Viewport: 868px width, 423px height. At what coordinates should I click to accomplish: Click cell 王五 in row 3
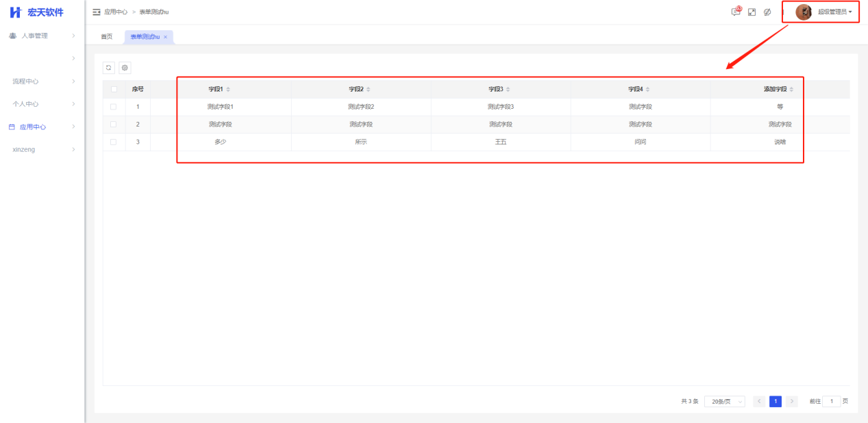click(501, 142)
